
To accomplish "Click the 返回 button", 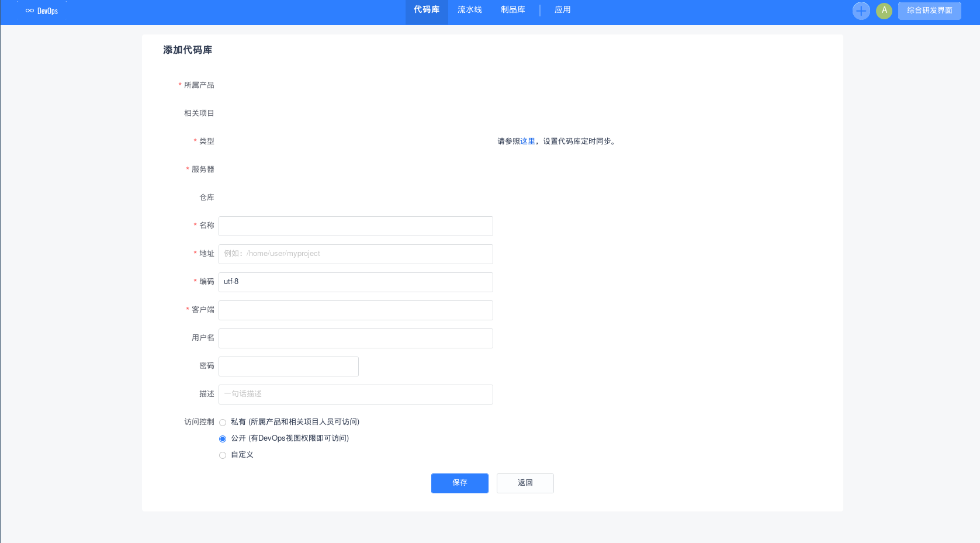I will [525, 483].
